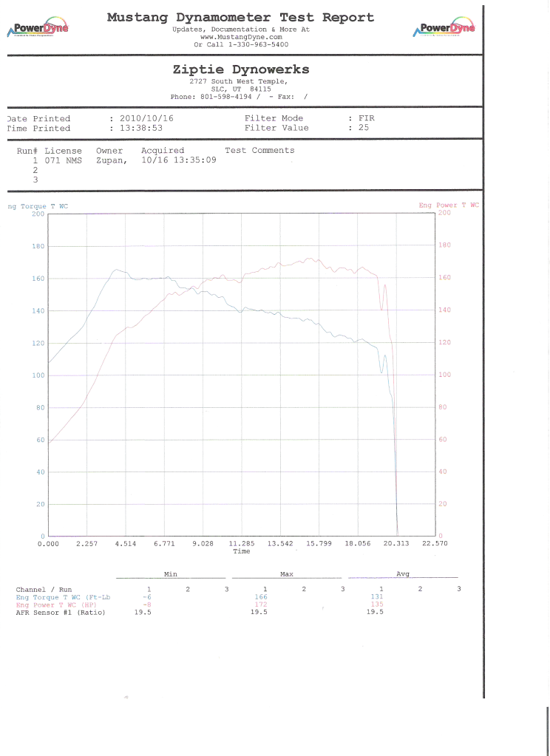
Task: Click the '15.799' time axis label
Action: point(319,543)
